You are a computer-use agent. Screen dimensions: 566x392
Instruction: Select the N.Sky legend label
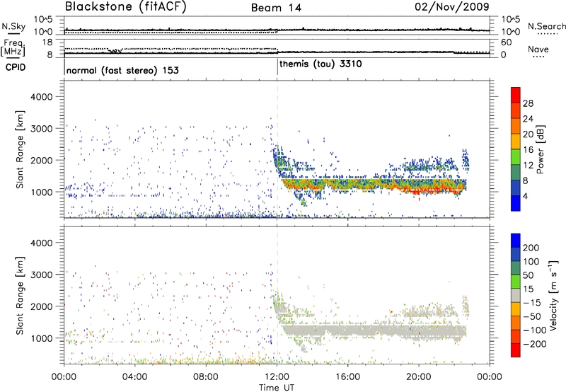click(x=13, y=26)
